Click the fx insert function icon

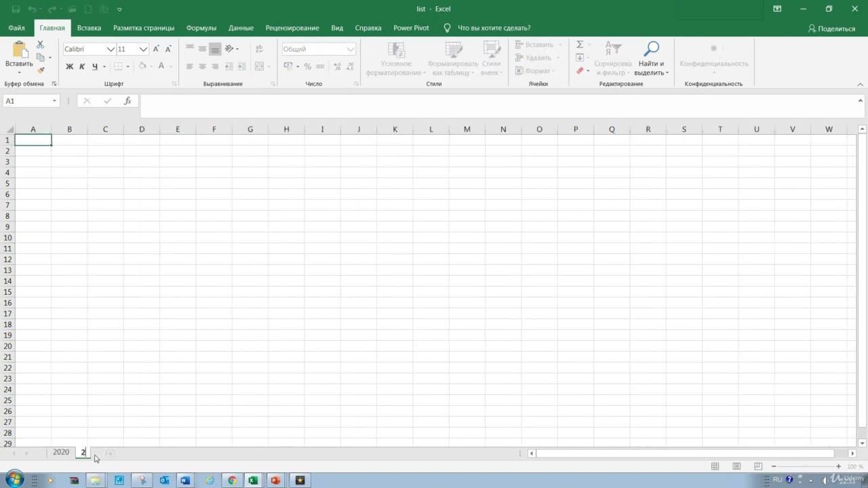127,101
